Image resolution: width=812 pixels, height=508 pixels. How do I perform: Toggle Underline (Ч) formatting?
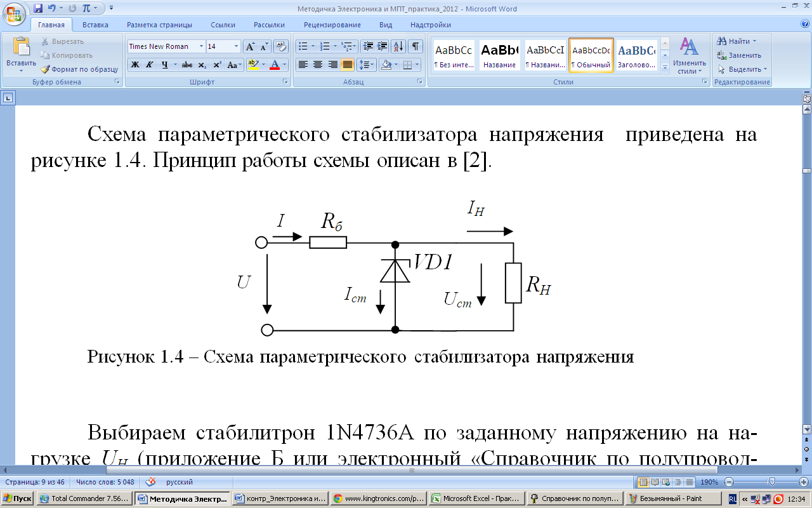click(x=164, y=65)
